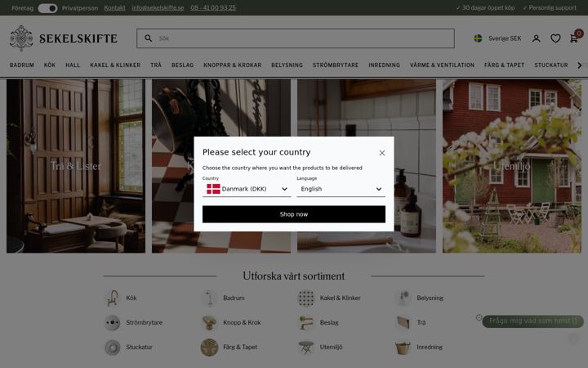Open the TRÄ menu
This screenshot has height=368, width=588.
[x=156, y=65]
